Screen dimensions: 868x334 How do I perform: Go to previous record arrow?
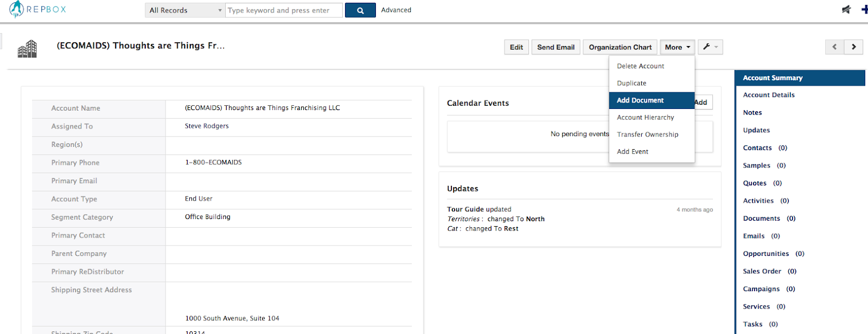click(834, 47)
